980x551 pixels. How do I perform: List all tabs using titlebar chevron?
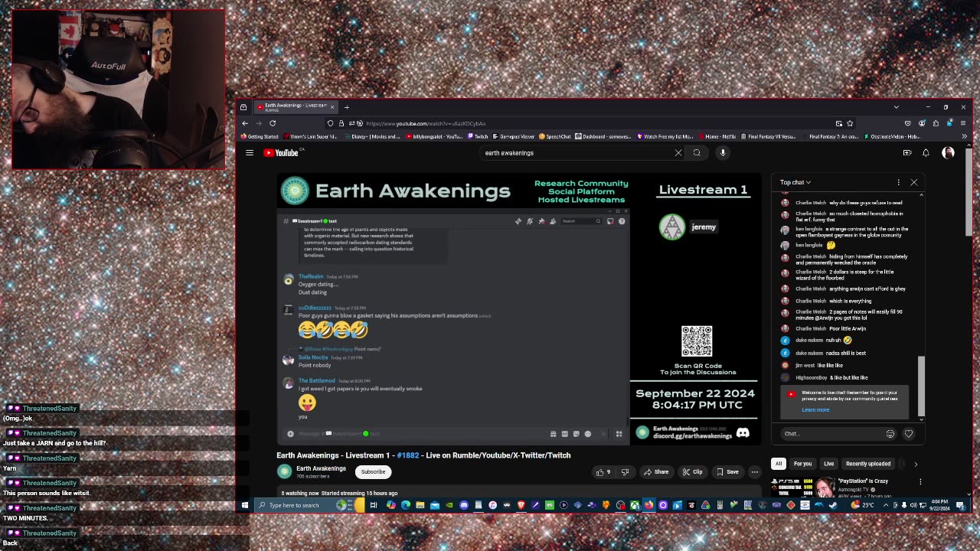pyautogui.click(x=896, y=107)
